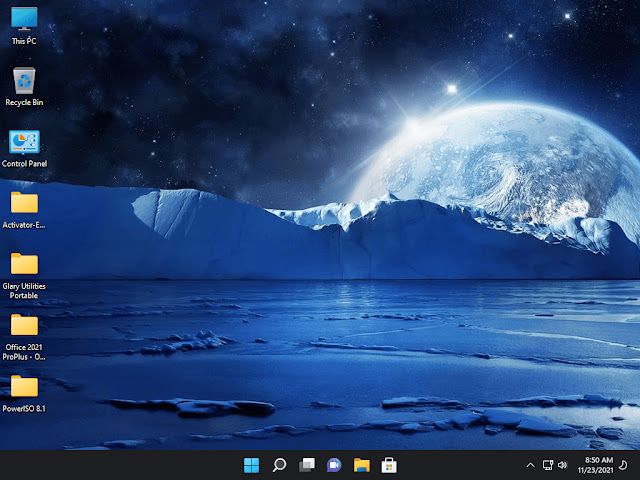Select the PowerISO 8.1 folder
Image resolution: width=640 pixels, height=480 pixels.
pos(24,393)
